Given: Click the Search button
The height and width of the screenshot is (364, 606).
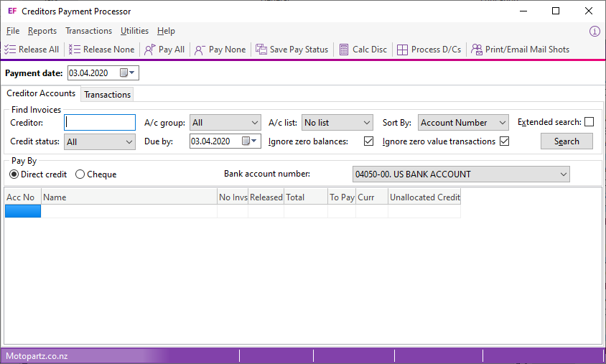Looking at the screenshot, I should tap(567, 141).
